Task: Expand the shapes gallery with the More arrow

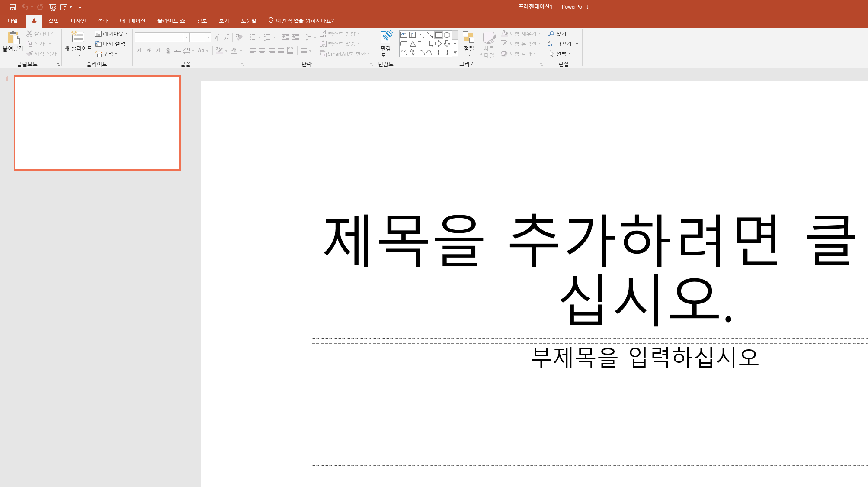Action: point(455,52)
